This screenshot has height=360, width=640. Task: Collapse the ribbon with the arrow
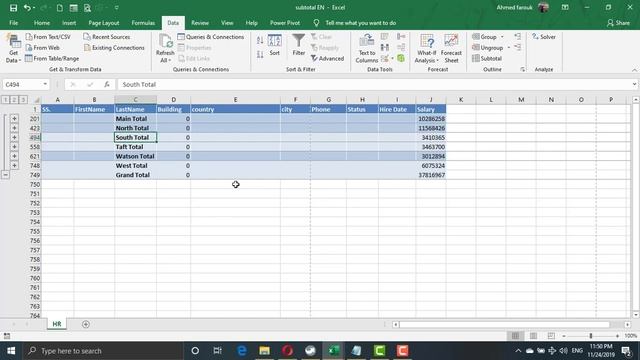[635, 70]
